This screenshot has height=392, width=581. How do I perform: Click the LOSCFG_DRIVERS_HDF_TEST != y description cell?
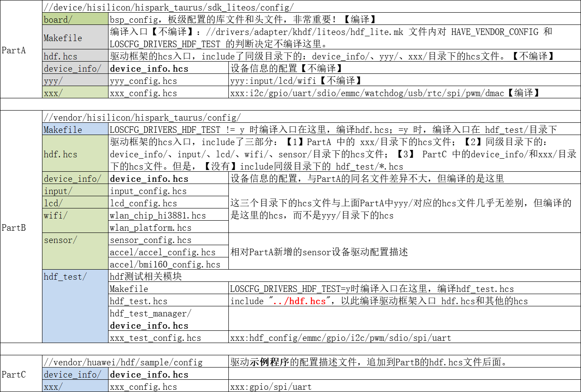click(x=344, y=129)
